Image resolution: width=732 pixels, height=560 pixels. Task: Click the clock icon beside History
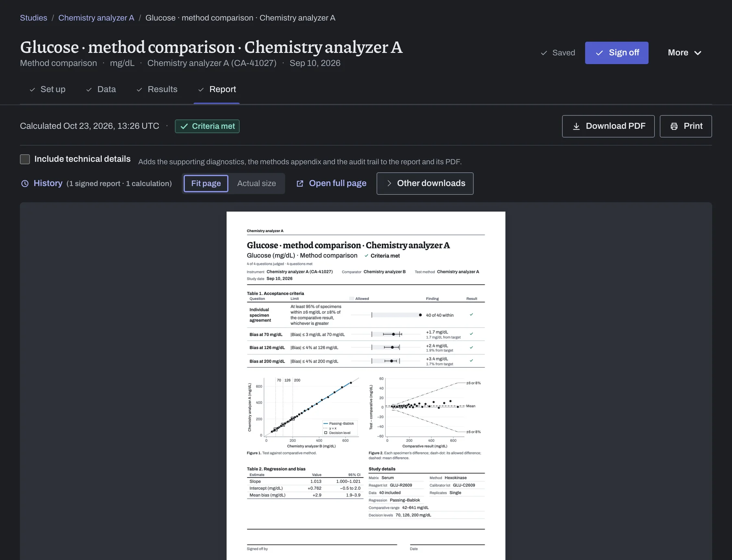(25, 184)
